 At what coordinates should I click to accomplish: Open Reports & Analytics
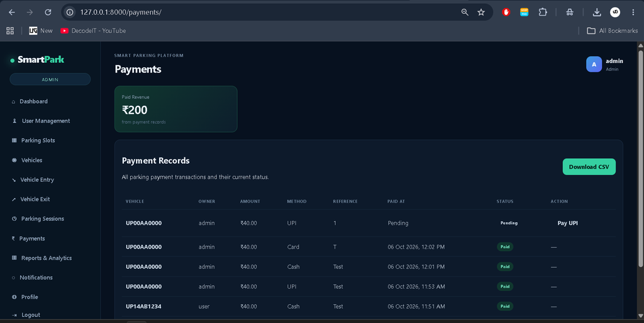(47, 258)
